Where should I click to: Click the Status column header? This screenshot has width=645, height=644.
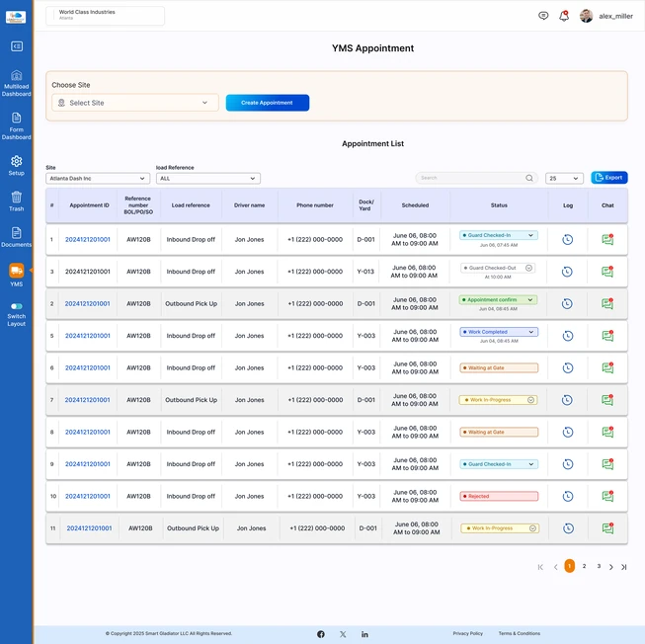click(x=499, y=205)
